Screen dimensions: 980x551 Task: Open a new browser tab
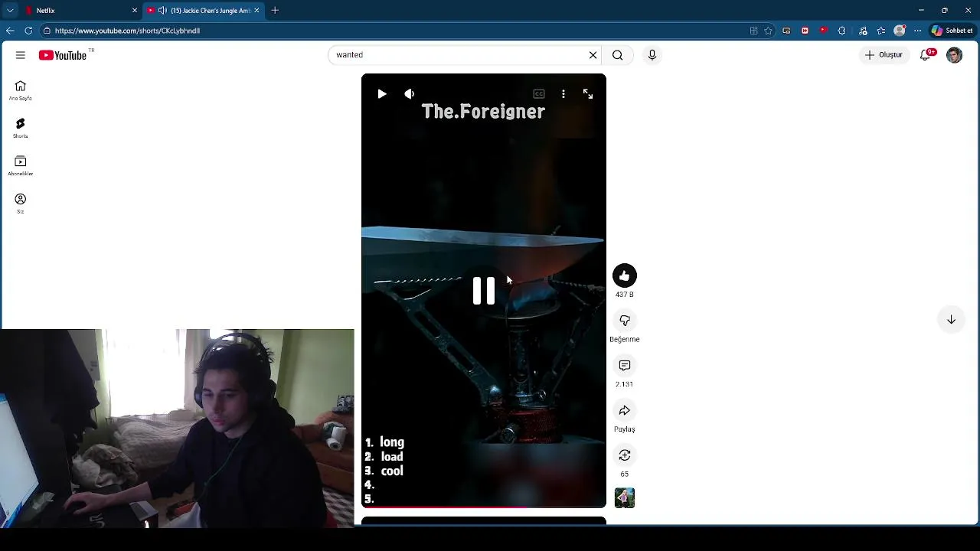[x=275, y=10]
